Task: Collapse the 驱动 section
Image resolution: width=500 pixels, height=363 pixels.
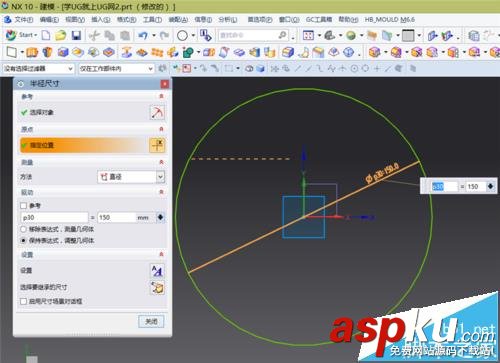Action: (x=161, y=192)
